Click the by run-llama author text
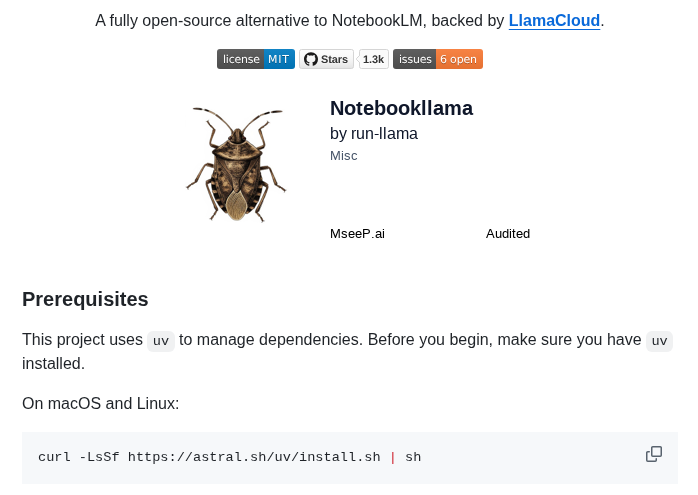Viewport: 698px width, 495px height. 373,134
